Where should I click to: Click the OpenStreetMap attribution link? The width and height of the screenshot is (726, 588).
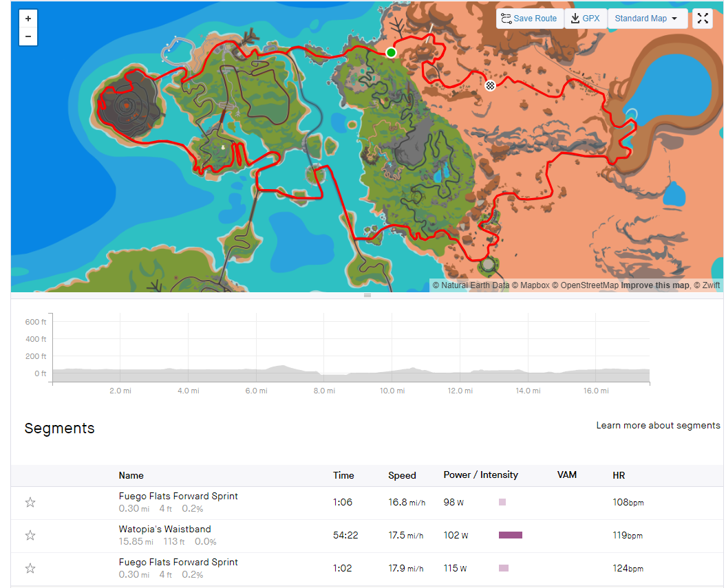tap(585, 285)
